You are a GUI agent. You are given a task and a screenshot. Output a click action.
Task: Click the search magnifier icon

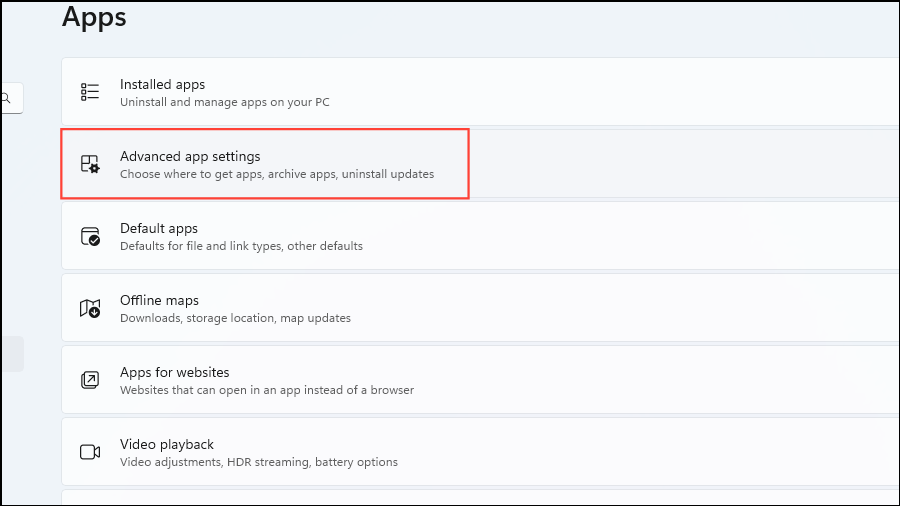6,98
